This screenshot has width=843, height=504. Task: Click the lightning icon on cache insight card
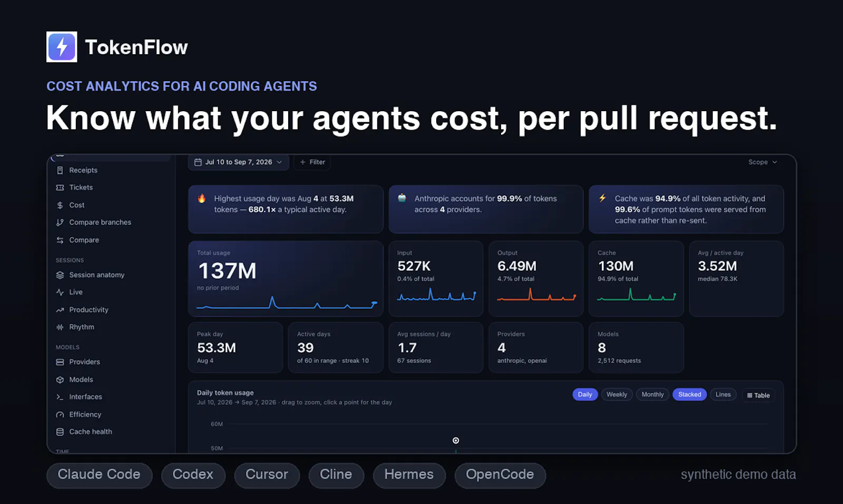[602, 198]
